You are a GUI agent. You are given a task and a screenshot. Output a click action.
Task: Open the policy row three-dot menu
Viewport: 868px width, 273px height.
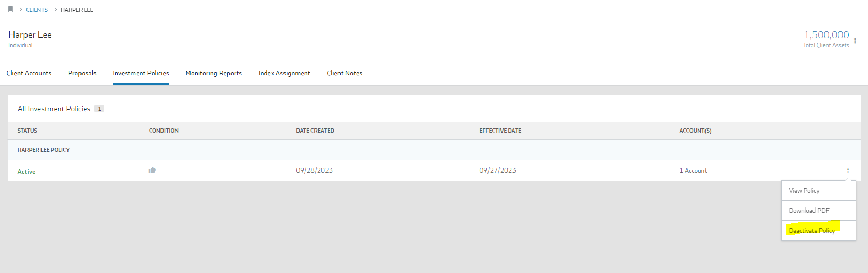click(x=848, y=171)
